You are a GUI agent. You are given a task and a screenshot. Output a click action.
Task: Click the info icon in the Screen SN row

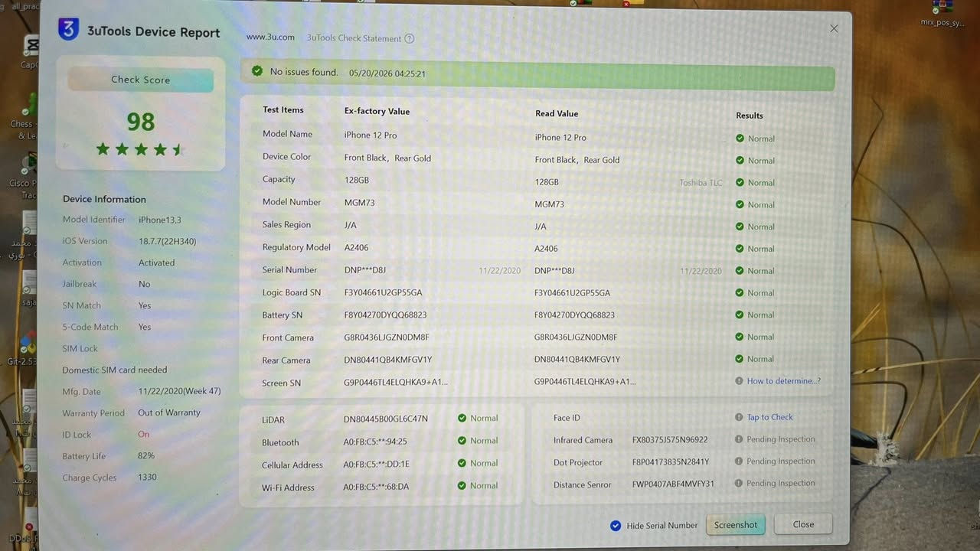(739, 381)
